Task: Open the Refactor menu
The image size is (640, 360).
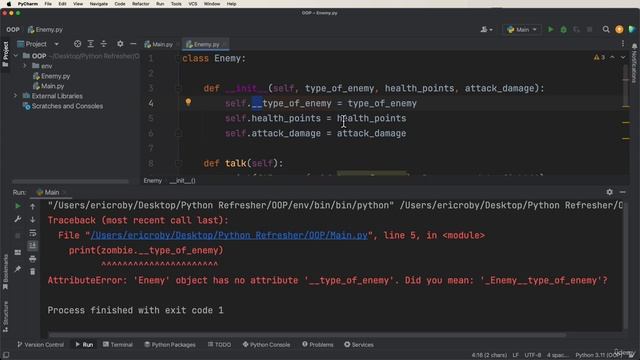Action: pos(140,4)
